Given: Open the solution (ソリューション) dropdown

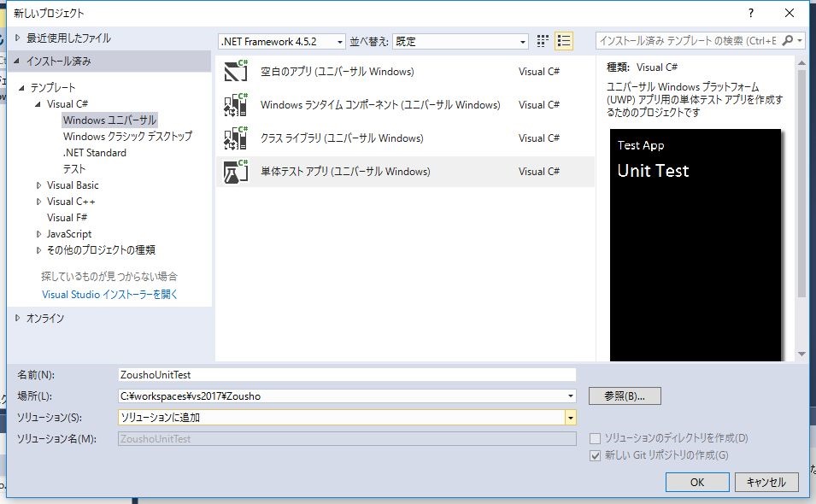Looking at the screenshot, I should coord(570,417).
